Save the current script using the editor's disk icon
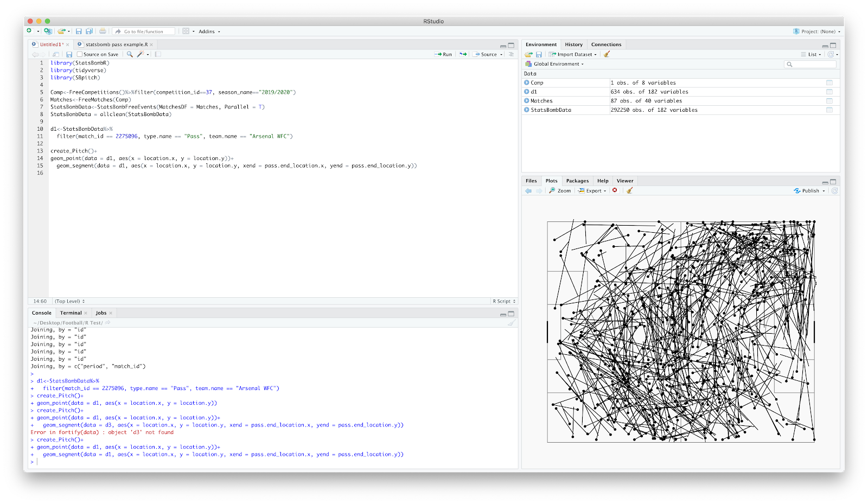This screenshot has width=868, height=504. [69, 54]
